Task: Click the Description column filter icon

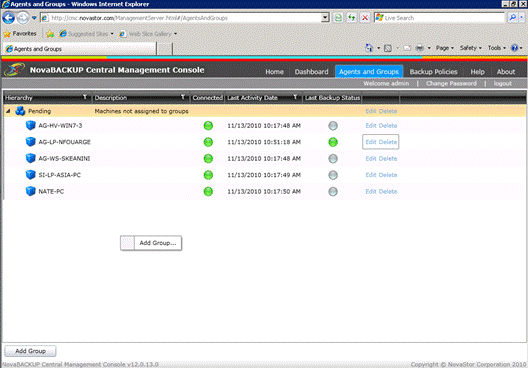Action: [183, 97]
